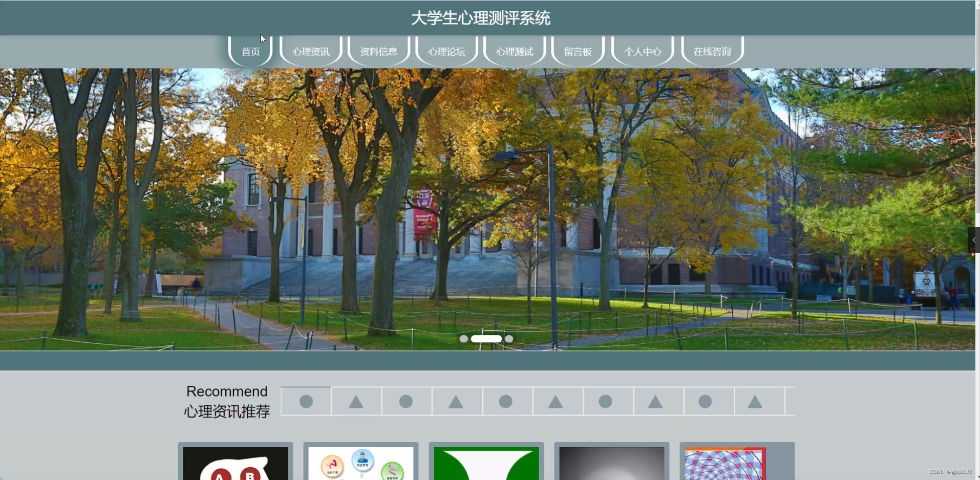The image size is (980, 480).
Task: Open the colored circles diagram article thumbnail
Action: pyautogui.click(x=361, y=463)
